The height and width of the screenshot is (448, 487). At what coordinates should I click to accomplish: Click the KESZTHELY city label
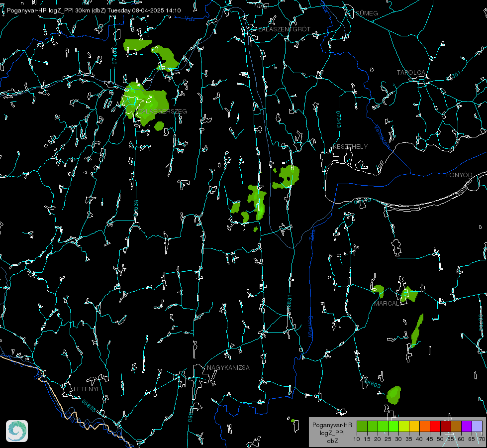pos(350,146)
